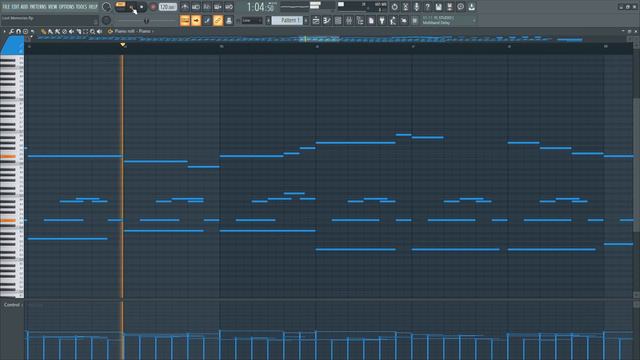
Task: Click the plus button right of Pattern 1
Action: [306, 20]
